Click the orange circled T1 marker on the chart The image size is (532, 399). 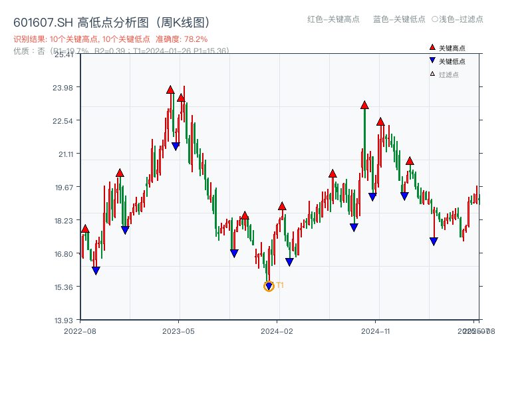tap(269, 285)
